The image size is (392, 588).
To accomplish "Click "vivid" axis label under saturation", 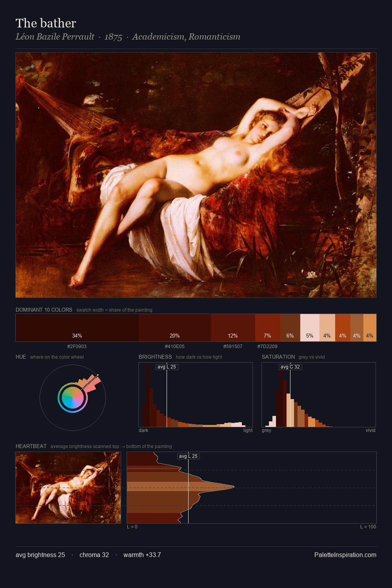I will click(370, 430).
